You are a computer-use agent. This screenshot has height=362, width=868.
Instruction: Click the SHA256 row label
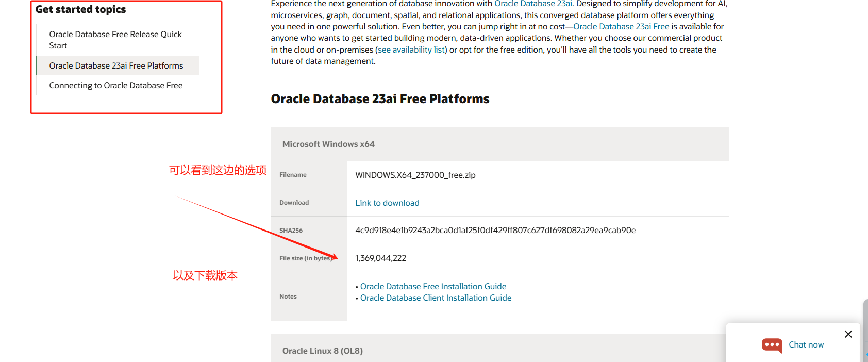[x=291, y=231]
